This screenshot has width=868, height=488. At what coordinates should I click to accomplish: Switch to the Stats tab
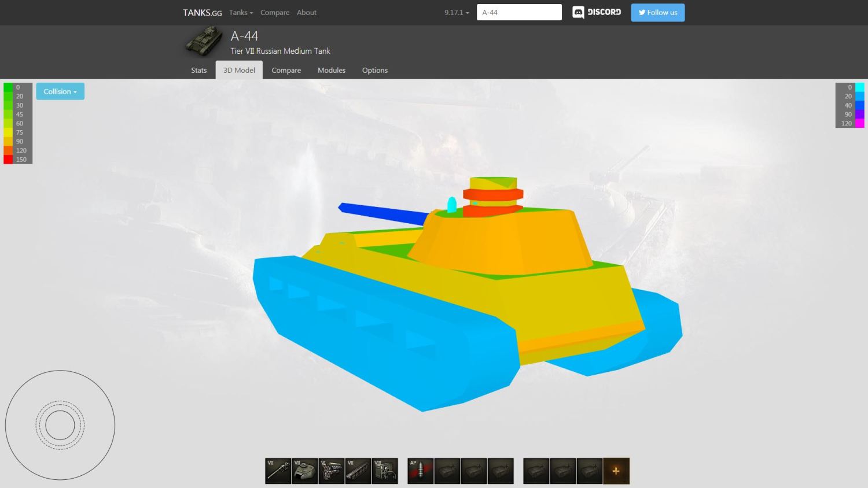(x=198, y=70)
